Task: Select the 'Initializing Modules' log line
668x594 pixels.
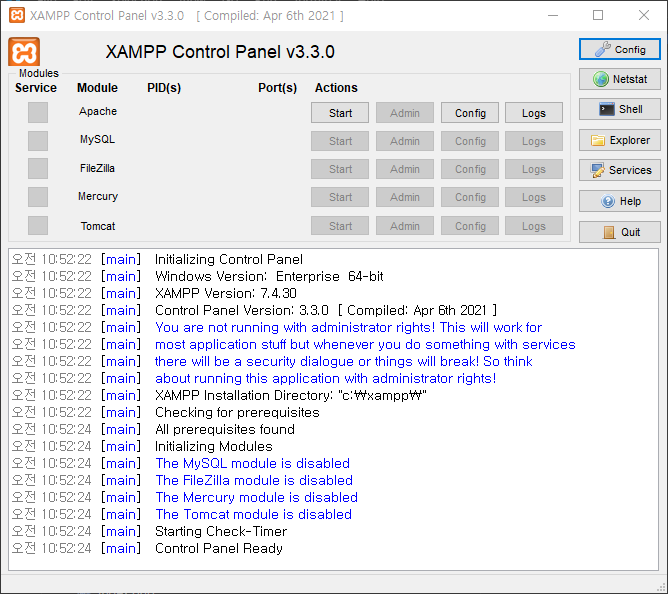Action: click(x=213, y=447)
